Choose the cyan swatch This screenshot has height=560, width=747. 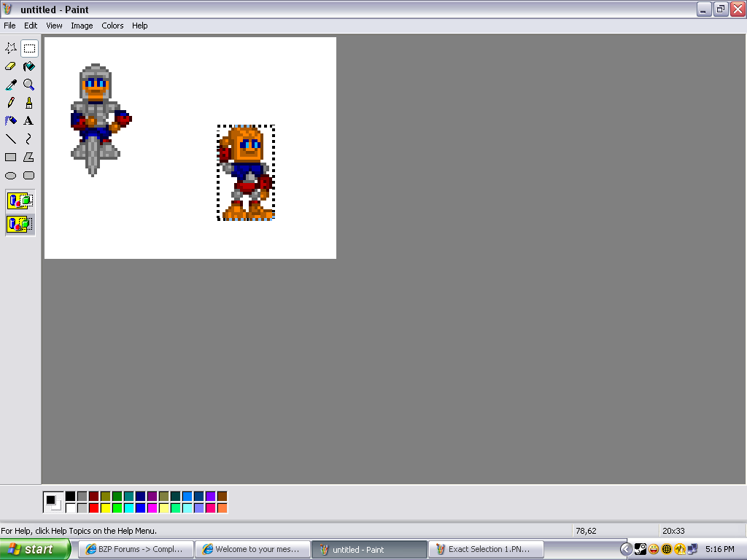point(128,508)
